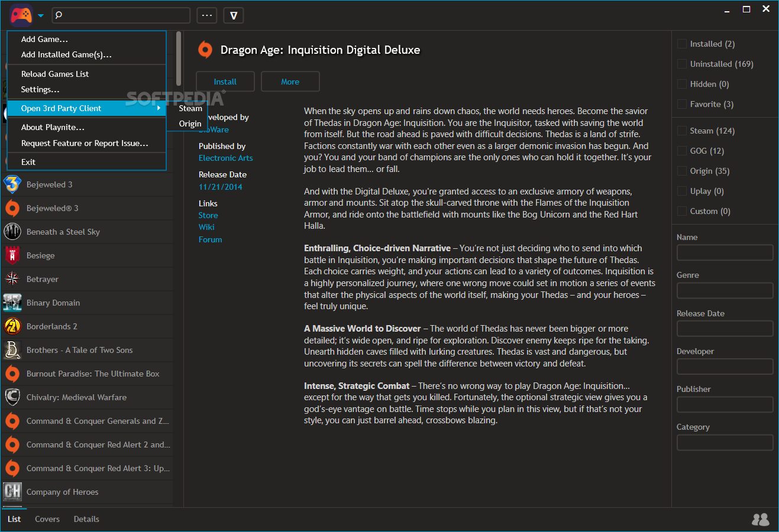Open the Wiki link
This screenshot has width=779, height=532.
point(206,227)
